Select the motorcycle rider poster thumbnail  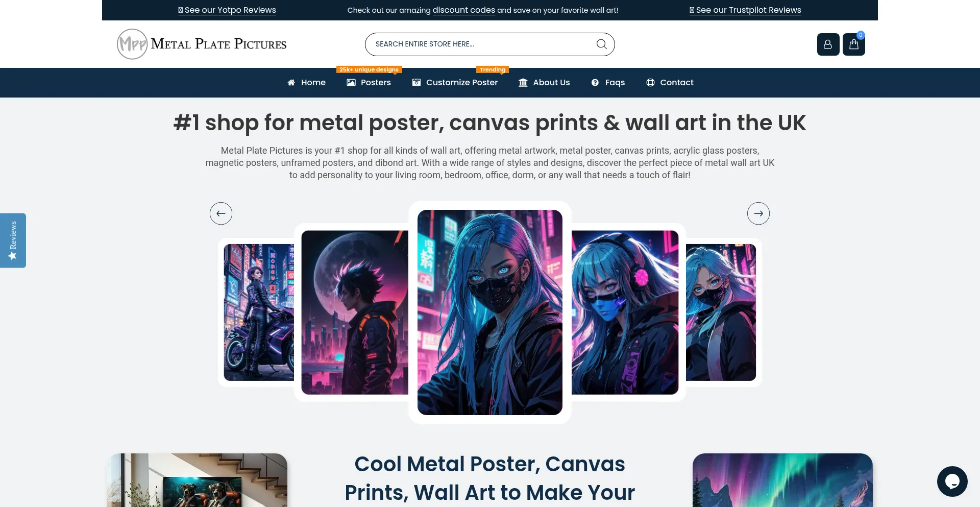pos(258,312)
